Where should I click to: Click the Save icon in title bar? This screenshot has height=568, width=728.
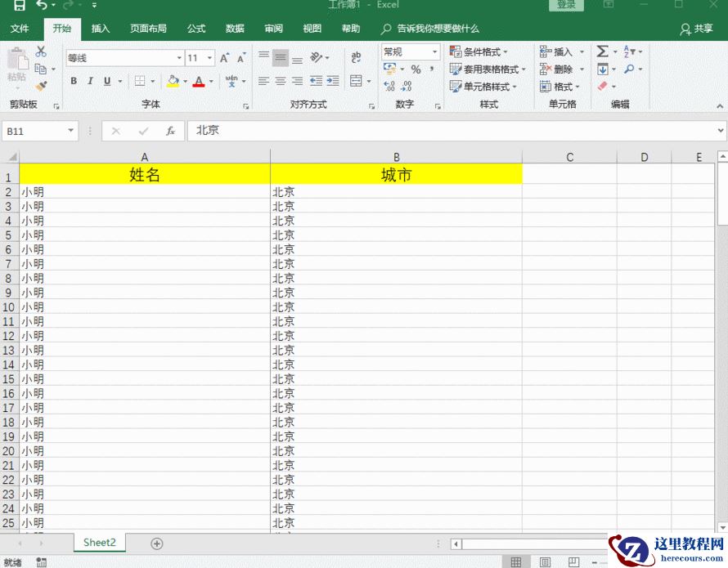19,5
